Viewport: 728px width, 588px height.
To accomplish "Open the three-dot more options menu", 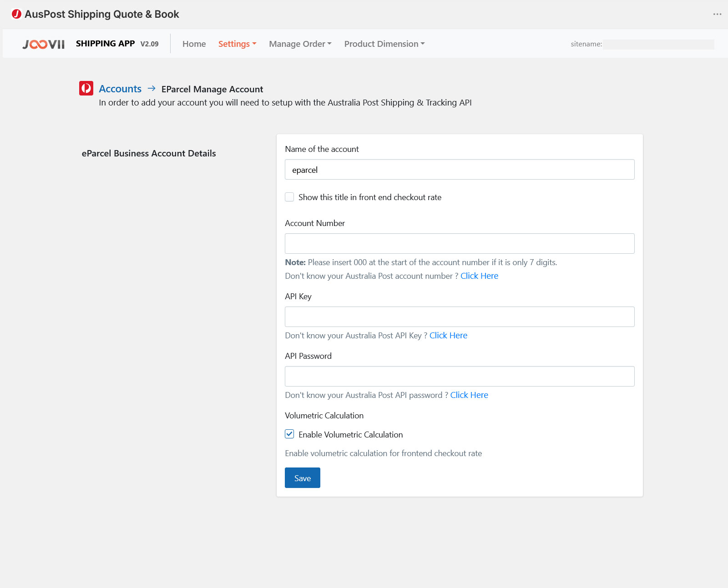I will pyautogui.click(x=717, y=14).
